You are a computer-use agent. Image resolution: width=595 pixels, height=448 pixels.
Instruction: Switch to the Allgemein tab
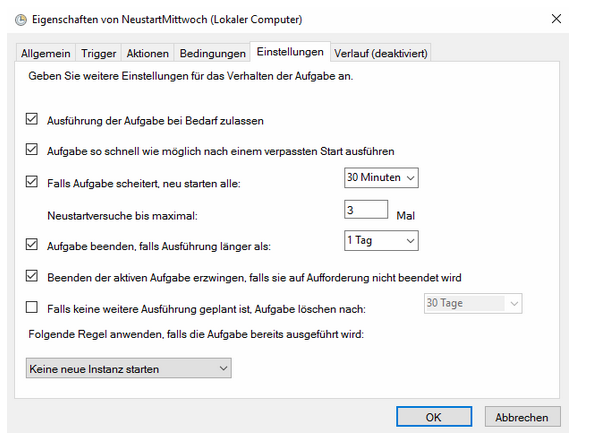[46, 53]
